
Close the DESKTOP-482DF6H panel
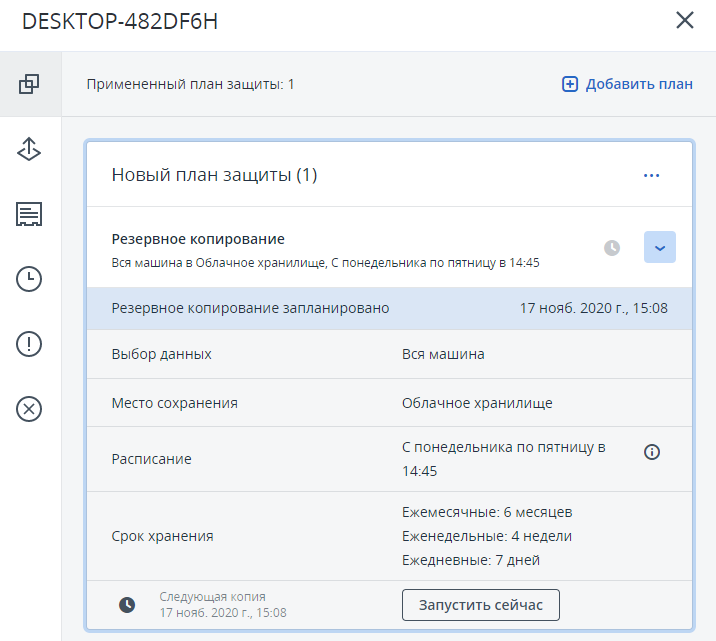(685, 21)
